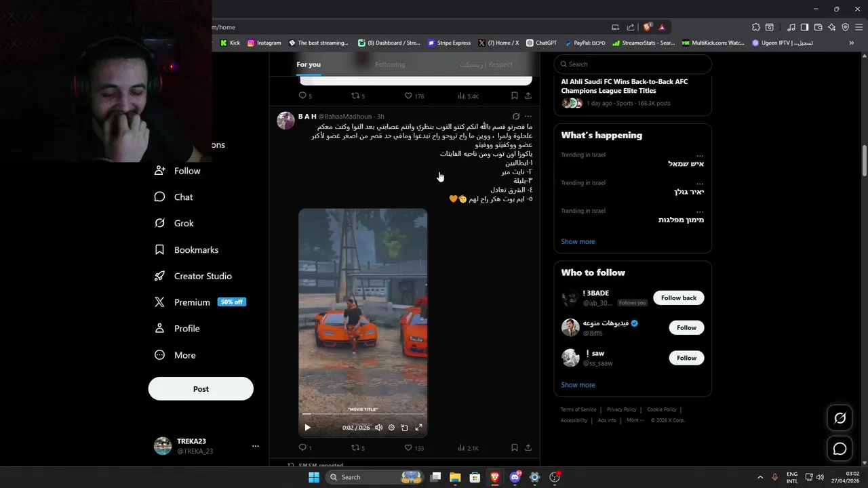
Task: Show more in Who to follow
Action: 578,385
